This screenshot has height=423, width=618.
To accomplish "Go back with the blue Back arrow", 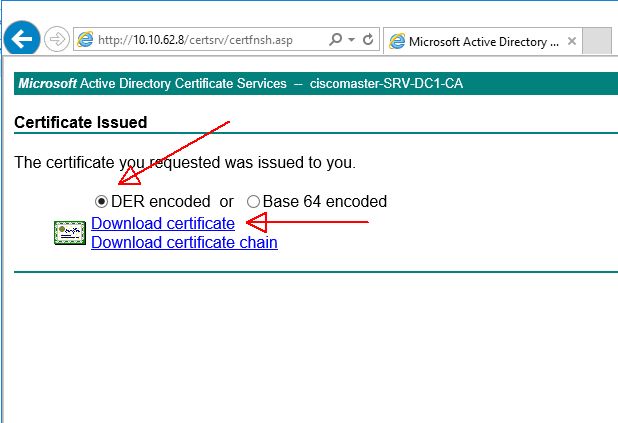I will coord(22,39).
